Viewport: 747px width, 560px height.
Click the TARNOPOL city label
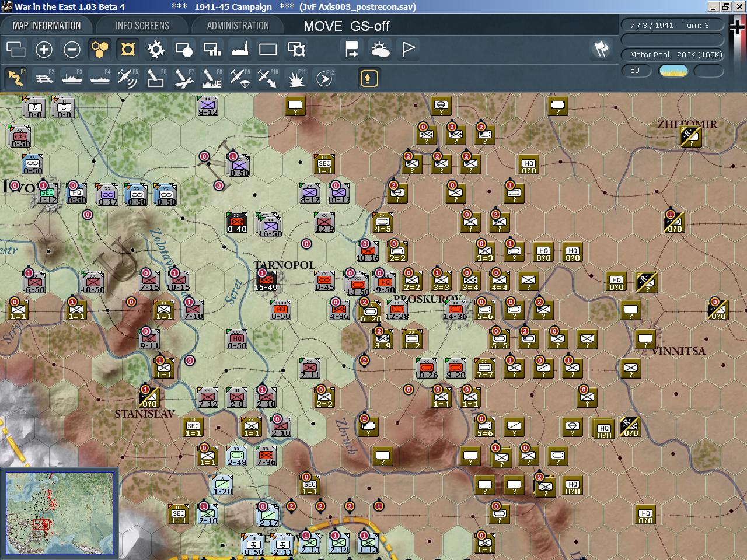coord(285,265)
